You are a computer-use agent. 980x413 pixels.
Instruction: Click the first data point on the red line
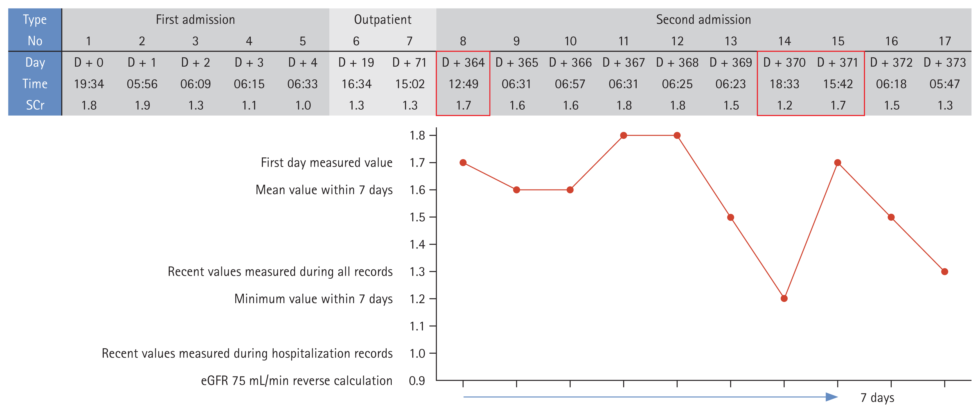pyautogui.click(x=463, y=163)
